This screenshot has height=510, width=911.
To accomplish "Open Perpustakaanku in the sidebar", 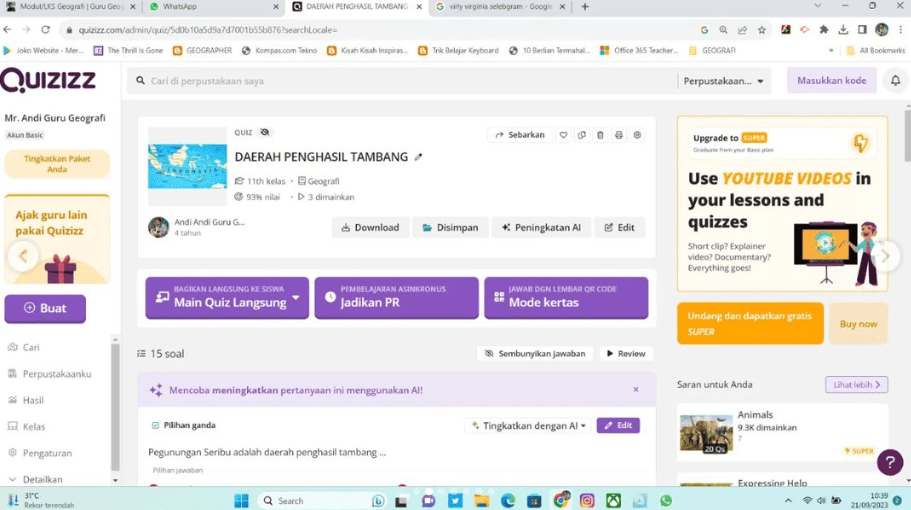I will point(56,374).
